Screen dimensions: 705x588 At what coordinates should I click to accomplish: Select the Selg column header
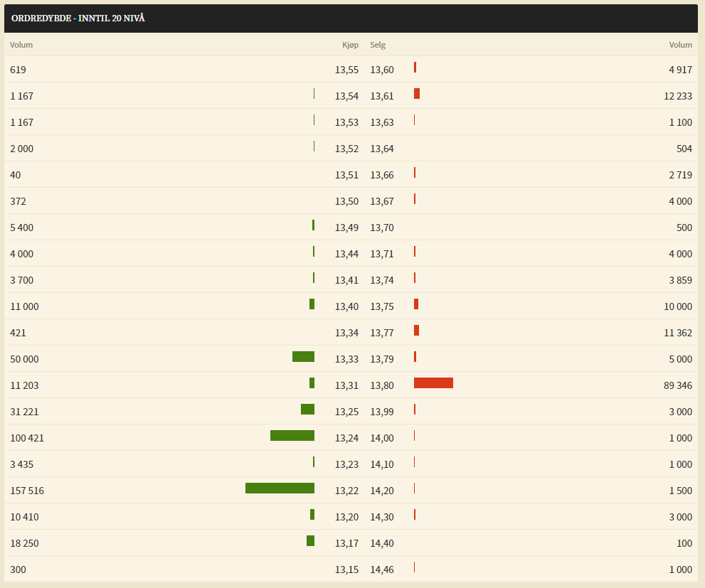click(378, 45)
